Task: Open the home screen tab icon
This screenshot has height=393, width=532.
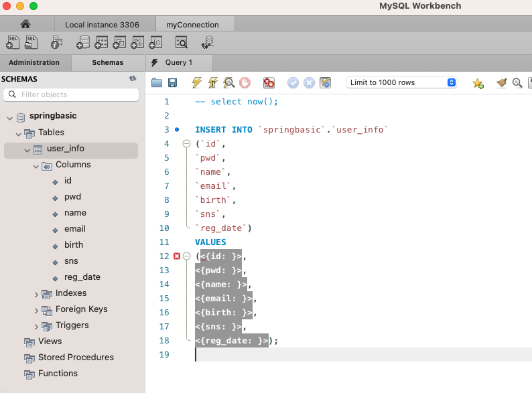Action: pos(25,24)
